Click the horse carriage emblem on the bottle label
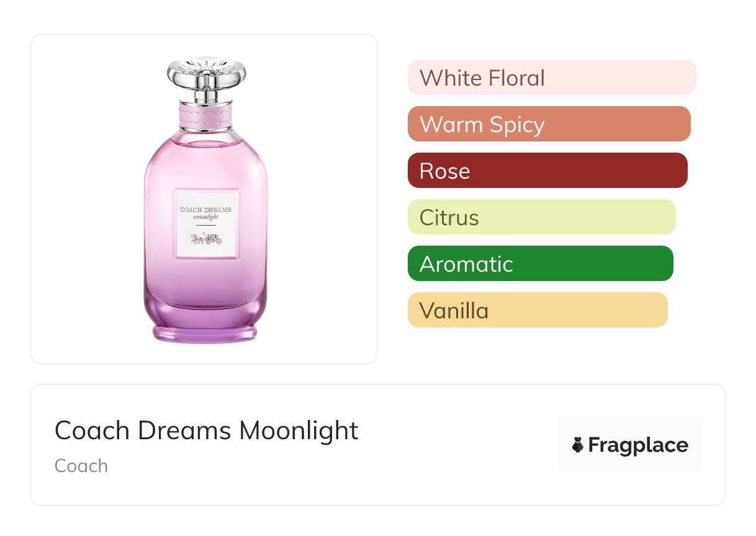The height and width of the screenshot is (536, 756). (205, 240)
